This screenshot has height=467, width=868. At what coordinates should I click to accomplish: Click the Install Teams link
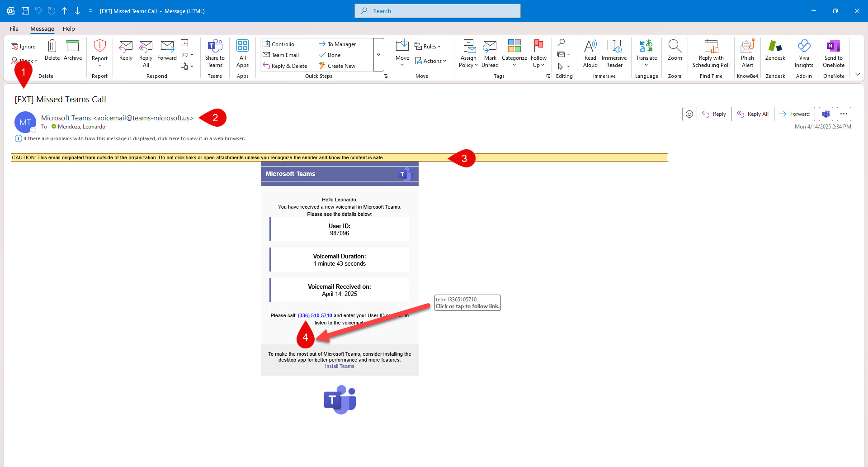(x=340, y=366)
